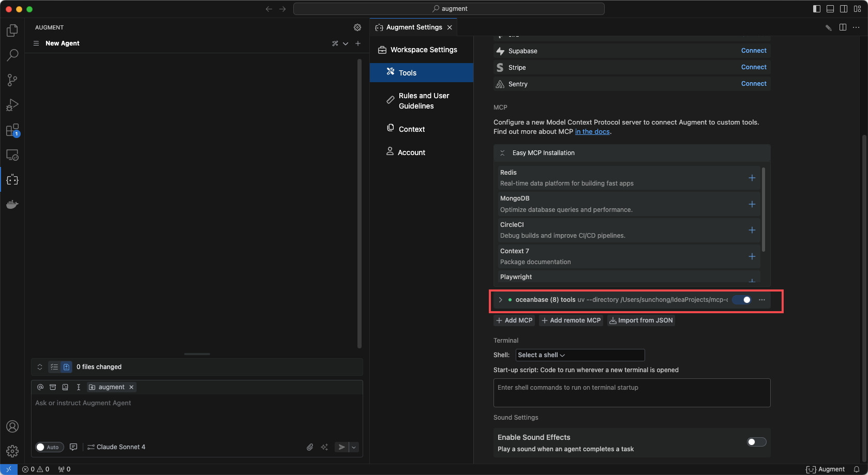Disable the oceanbase MCP server toggle

pyautogui.click(x=742, y=300)
